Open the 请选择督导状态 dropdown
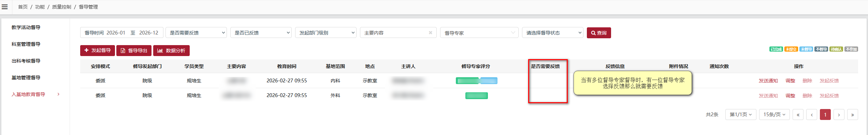 pos(553,33)
